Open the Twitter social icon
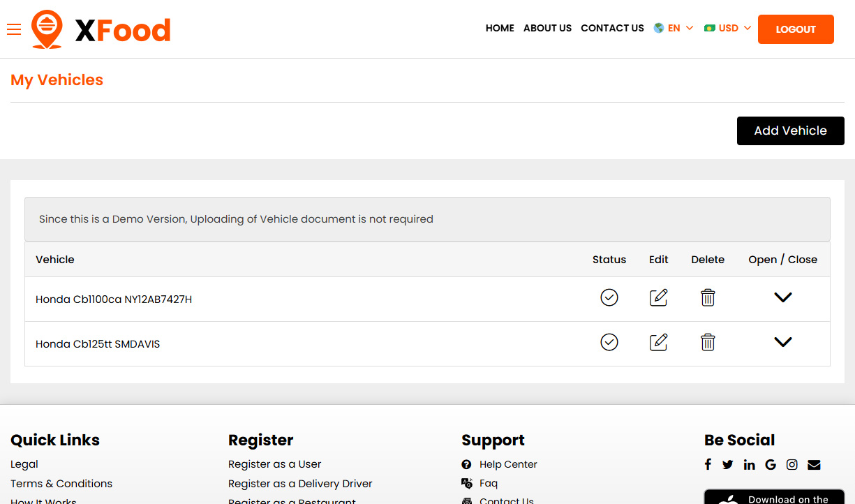 (x=728, y=465)
